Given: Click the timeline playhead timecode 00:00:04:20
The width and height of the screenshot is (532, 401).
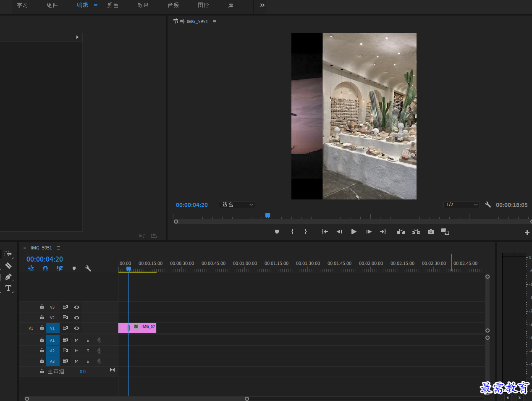Looking at the screenshot, I should pyautogui.click(x=45, y=259).
